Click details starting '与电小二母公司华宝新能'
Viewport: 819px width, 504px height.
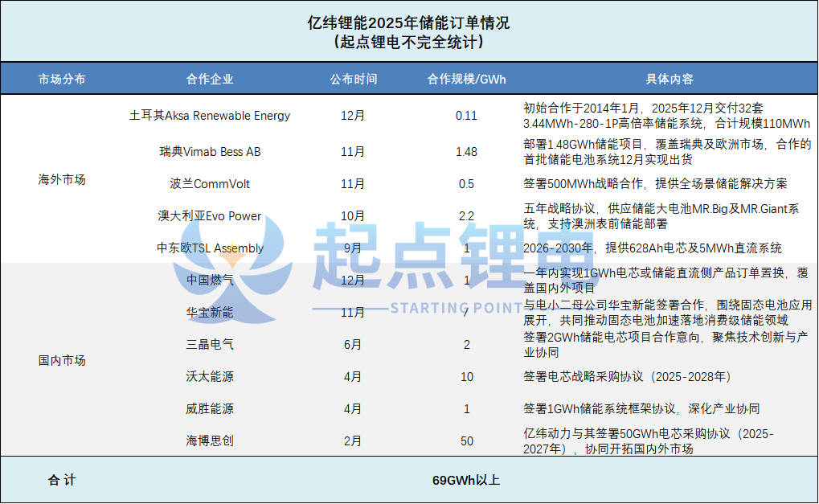668,313
